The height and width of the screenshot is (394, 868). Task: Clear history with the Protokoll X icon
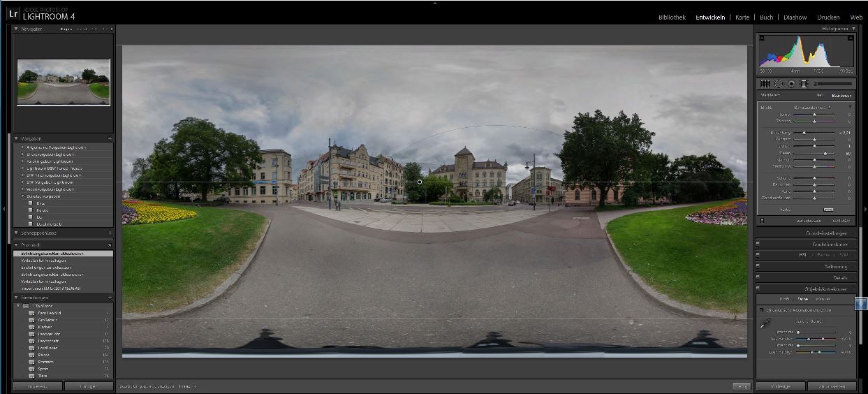click(110, 245)
